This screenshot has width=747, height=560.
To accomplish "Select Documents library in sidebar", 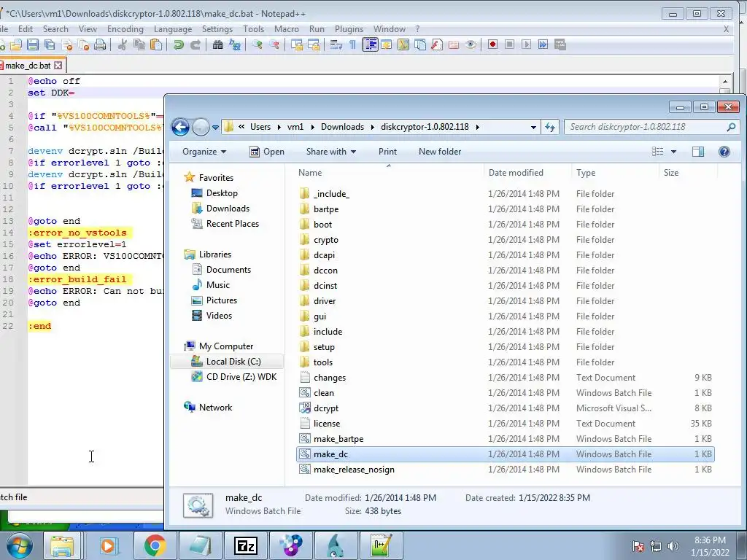I will tap(228, 270).
